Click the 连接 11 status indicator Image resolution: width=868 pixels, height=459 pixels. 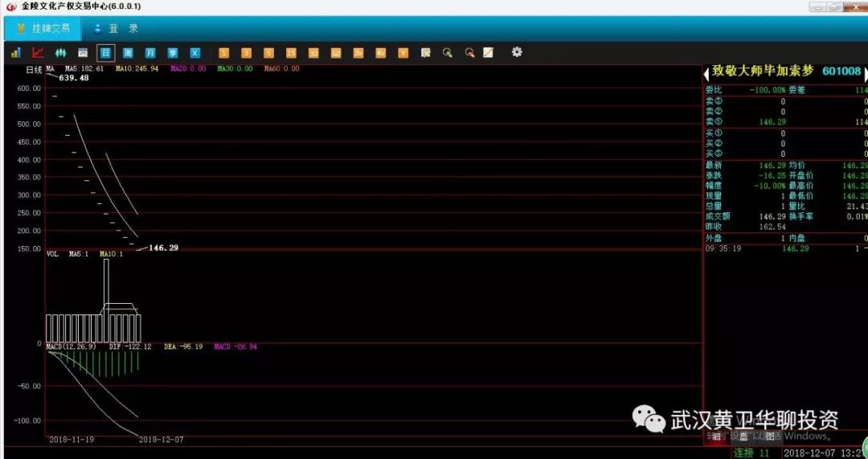pyautogui.click(x=751, y=453)
